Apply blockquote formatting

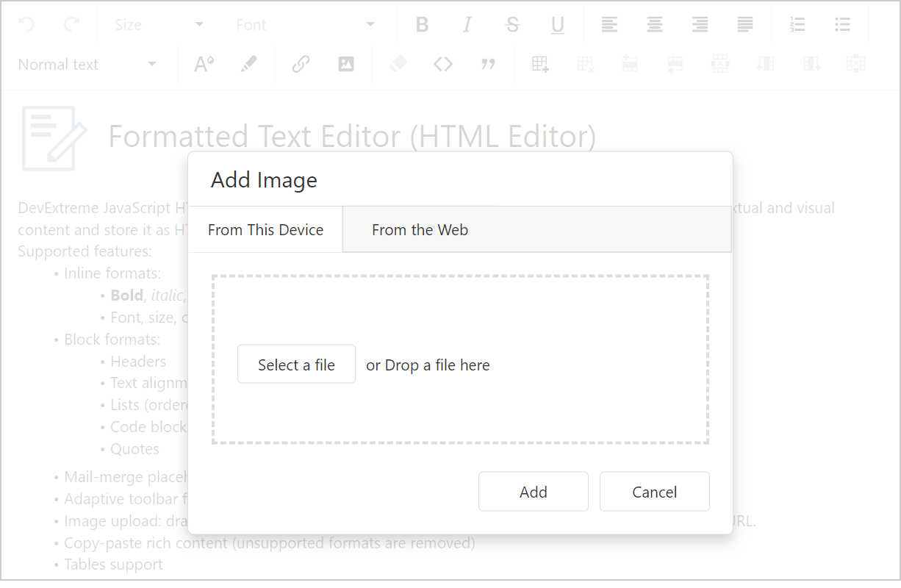[x=488, y=65]
